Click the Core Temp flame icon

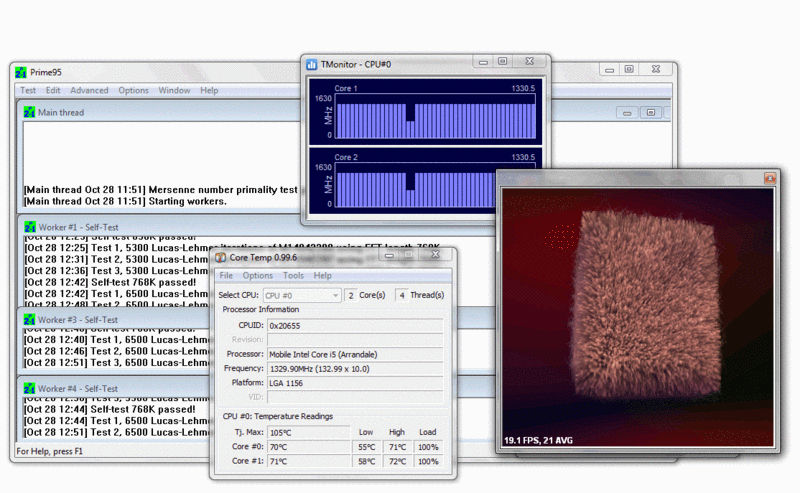click(220, 257)
